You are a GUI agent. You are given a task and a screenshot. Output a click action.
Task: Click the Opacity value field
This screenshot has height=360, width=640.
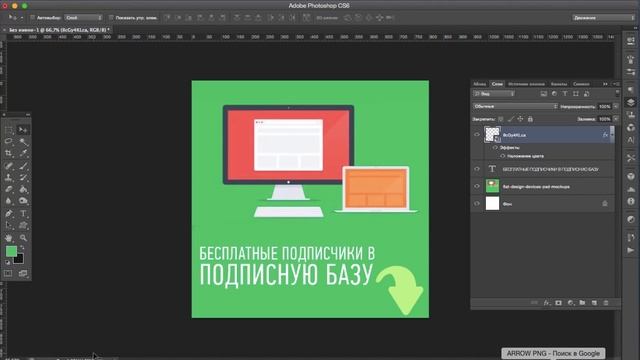604,107
